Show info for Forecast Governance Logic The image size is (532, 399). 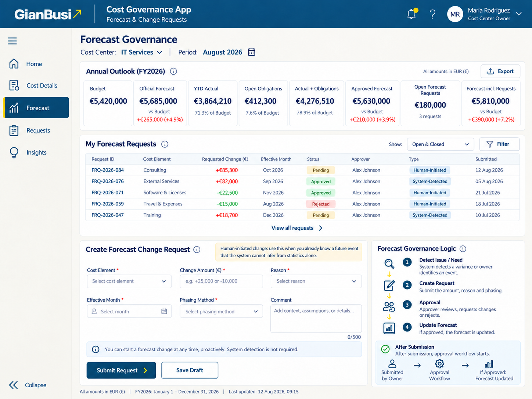(463, 249)
